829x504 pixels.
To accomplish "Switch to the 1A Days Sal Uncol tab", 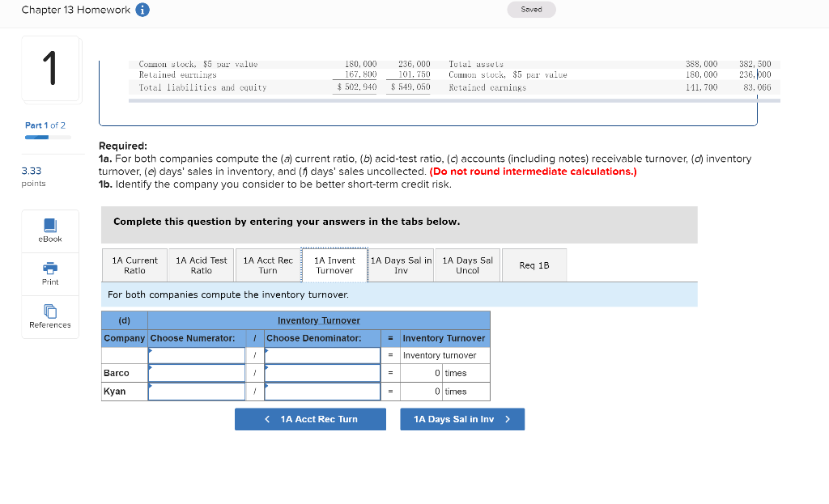I will pyautogui.click(x=467, y=265).
